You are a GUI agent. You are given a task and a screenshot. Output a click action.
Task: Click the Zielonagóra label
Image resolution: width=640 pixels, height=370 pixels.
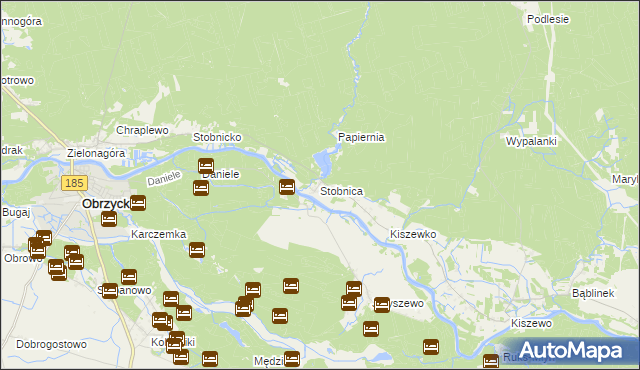pyautogui.click(x=96, y=153)
